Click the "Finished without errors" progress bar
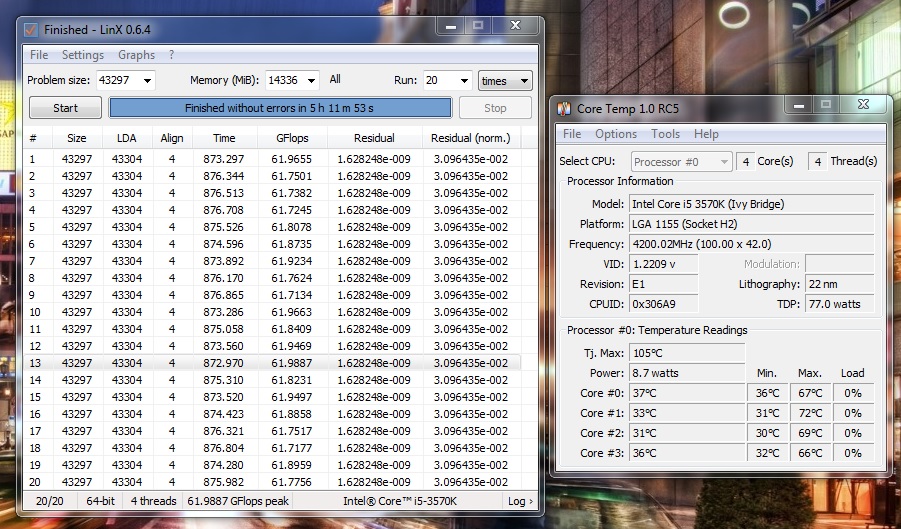 coord(280,108)
